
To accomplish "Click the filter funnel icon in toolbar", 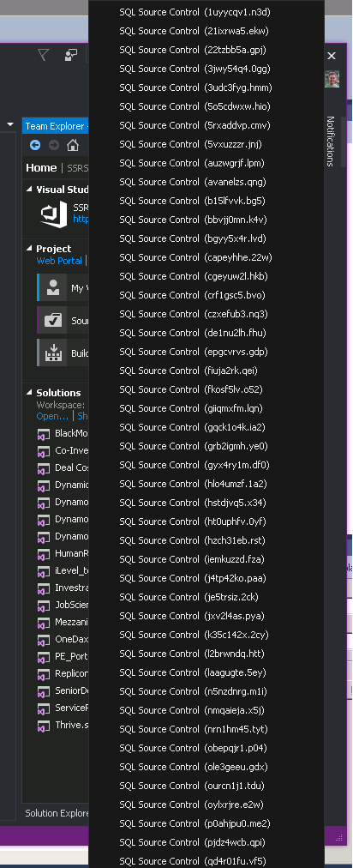I will click(x=43, y=55).
